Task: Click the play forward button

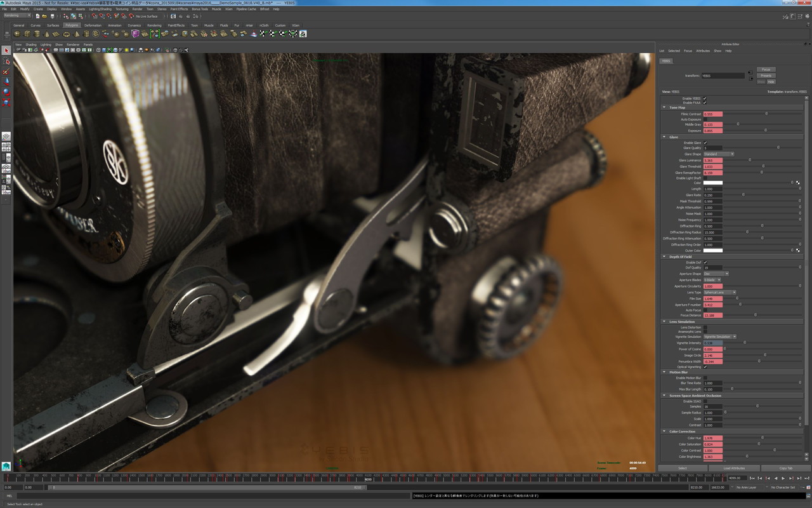Action: 783,478
